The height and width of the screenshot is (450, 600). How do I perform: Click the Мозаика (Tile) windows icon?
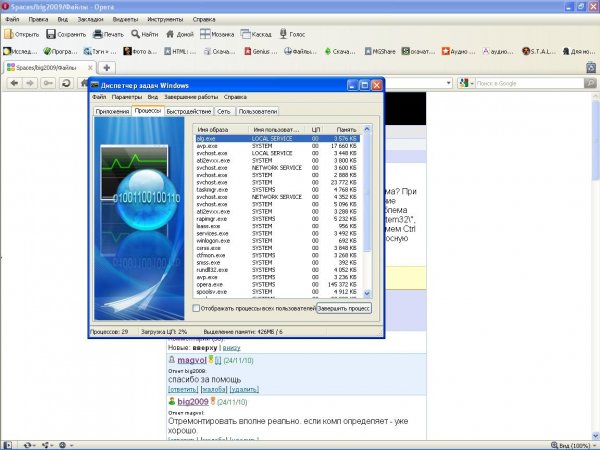(205, 34)
